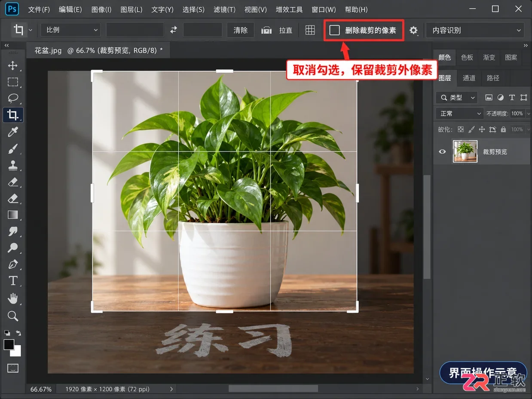Select the Brush tool
The width and height of the screenshot is (532, 399).
(12, 148)
